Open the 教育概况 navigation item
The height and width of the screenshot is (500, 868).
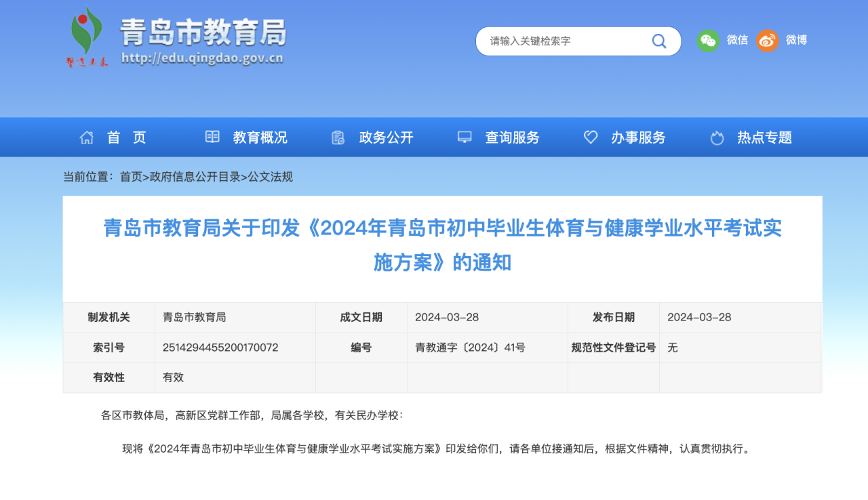click(x=260, y=138)
